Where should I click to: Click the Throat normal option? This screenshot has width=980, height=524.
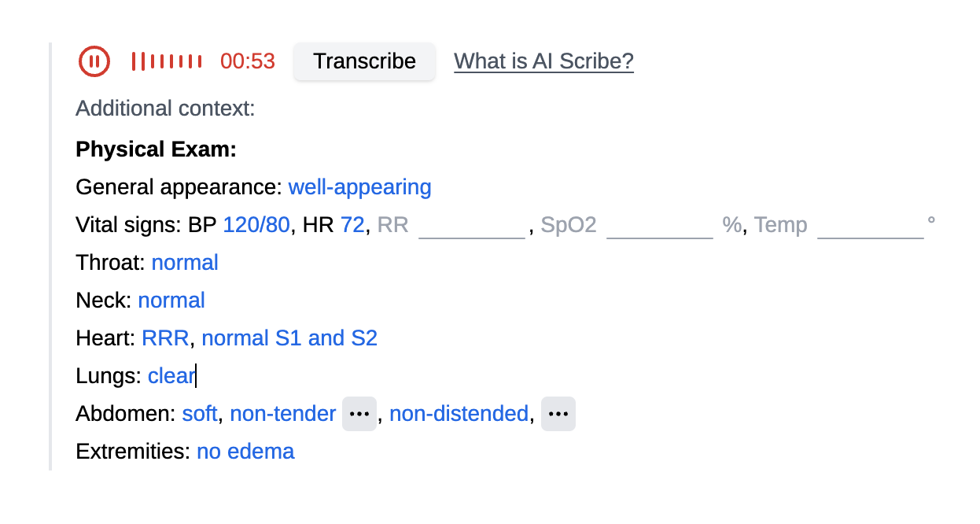pos(185,263)
